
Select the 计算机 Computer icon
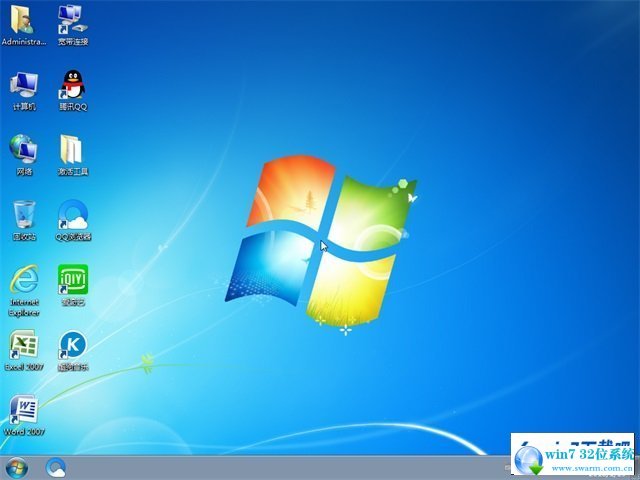24,91
